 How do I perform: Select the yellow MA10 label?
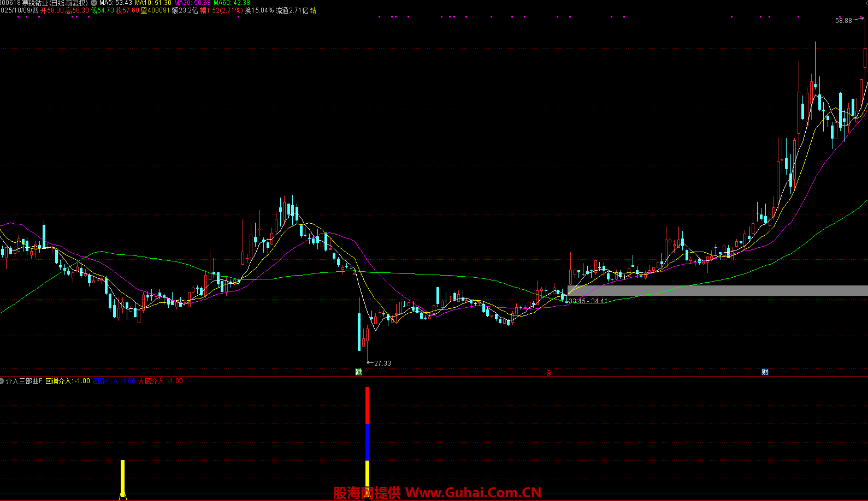tap(153, 3)
